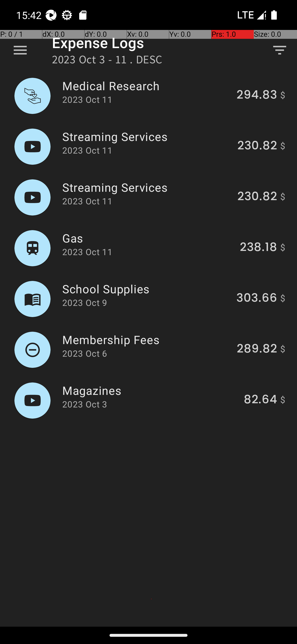Screen dimensions: 297x644
Task: Select School Supplies expense row
Action: tap(148, 299)
